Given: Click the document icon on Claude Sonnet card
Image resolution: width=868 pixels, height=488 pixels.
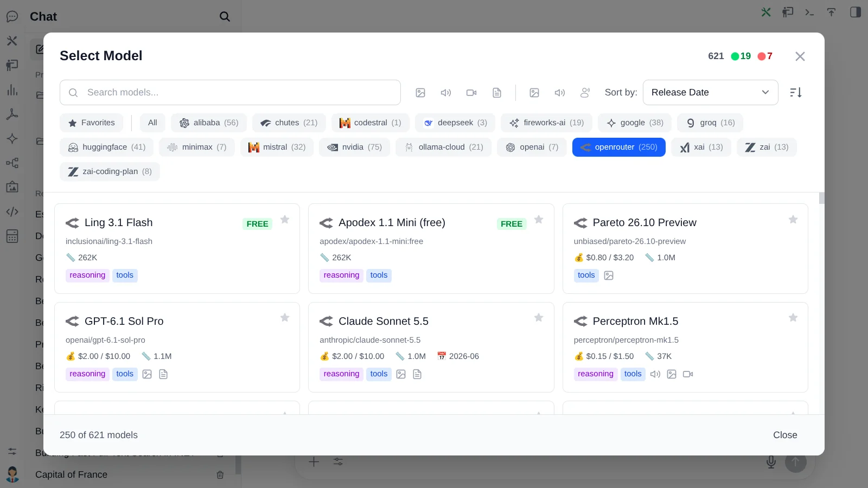Looking at the screenshot, I should 417,374.
